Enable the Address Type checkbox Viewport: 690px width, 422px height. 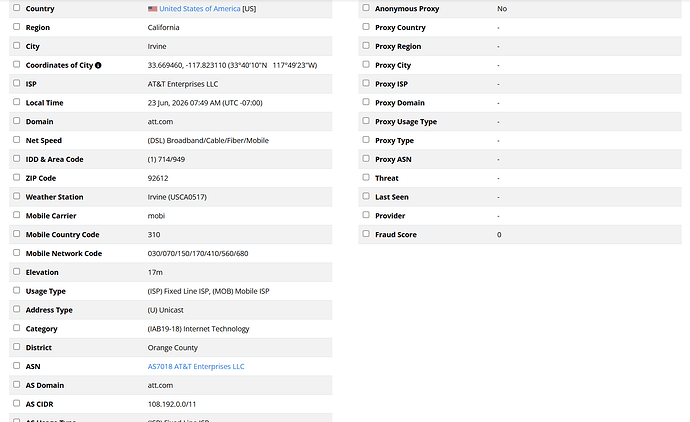click(x=17, y=309)
